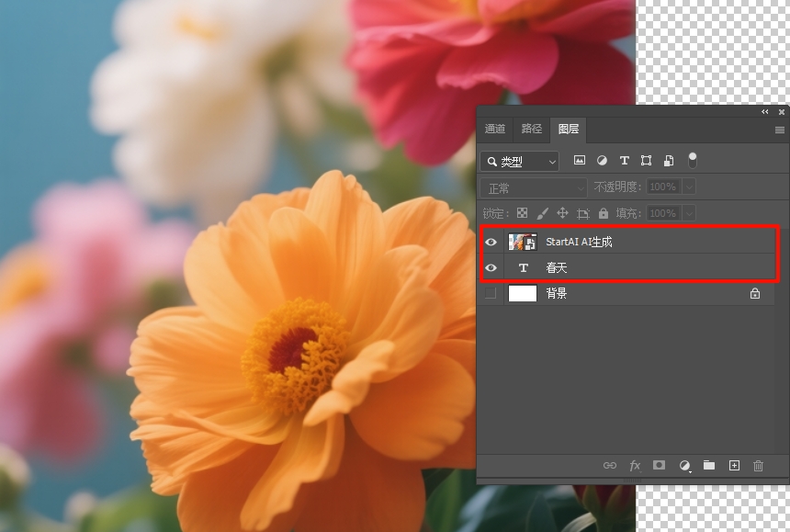Open the adjustment layer creation menu
Screen dimensions: 790x532
[684, 466]
